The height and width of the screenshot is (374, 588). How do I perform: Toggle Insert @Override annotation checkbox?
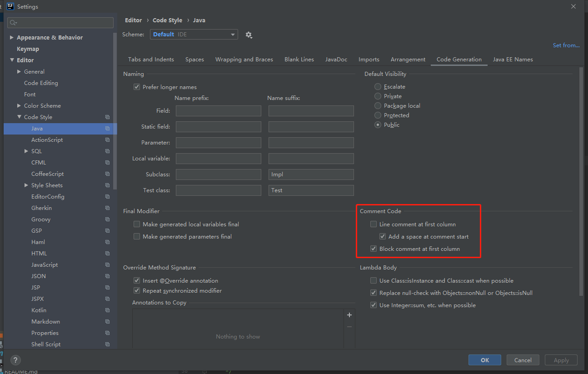pos(137,280)
